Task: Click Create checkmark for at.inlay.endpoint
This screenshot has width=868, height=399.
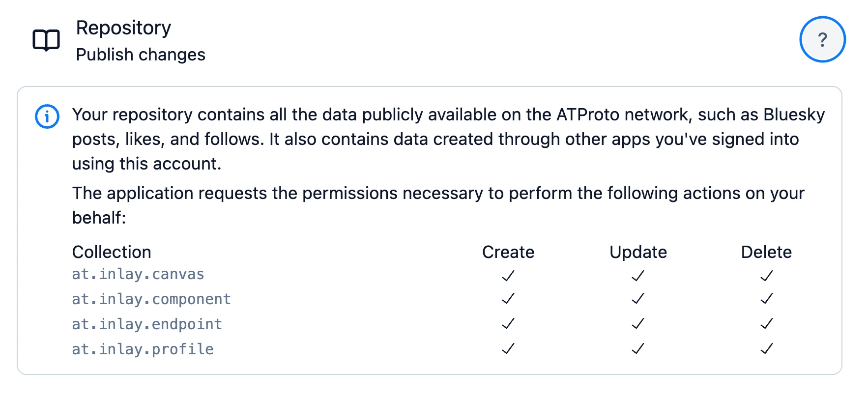Action: 508,324
